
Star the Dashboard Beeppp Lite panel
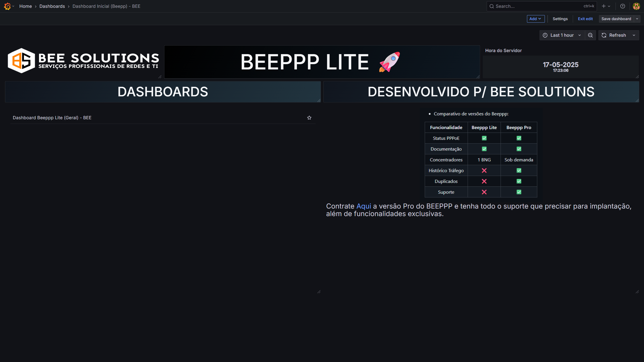point(309,117)
